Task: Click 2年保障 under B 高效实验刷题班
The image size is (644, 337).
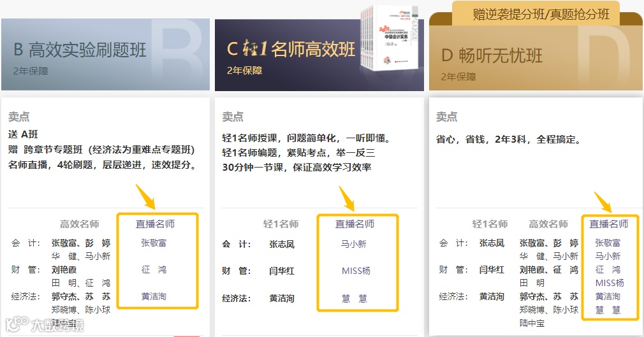Action: (x=31, y=71)
